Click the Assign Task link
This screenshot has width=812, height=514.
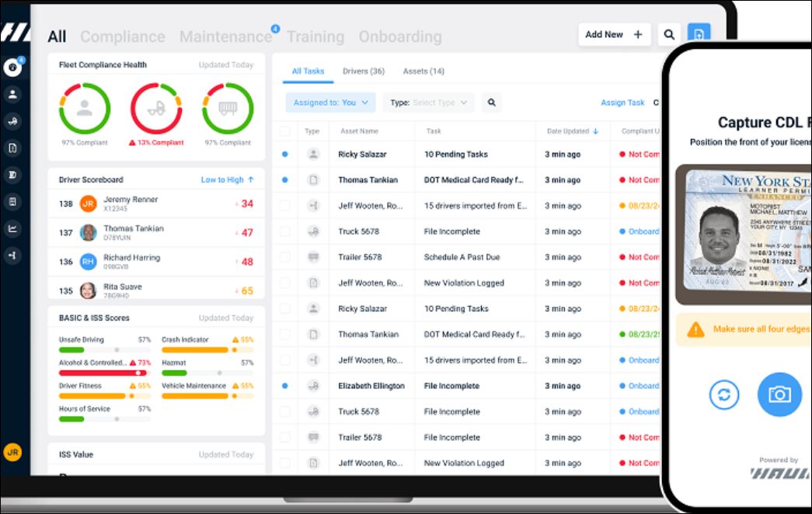click(622, 102)
